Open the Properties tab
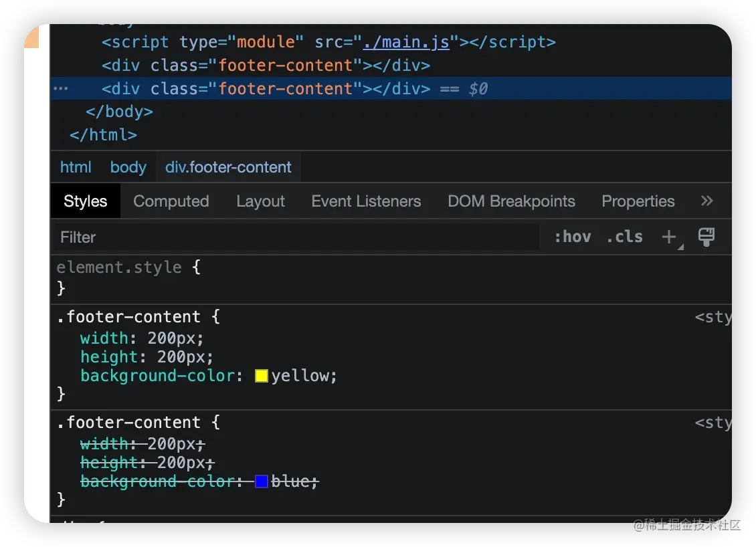Screen dimensions: 756x547 tap(638, 201)
